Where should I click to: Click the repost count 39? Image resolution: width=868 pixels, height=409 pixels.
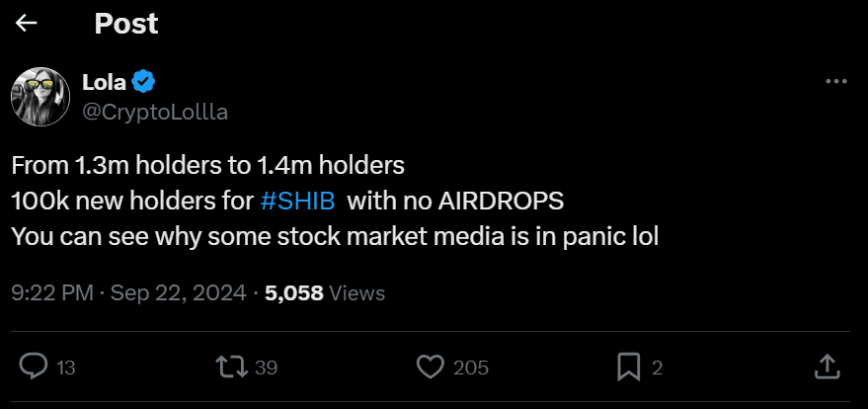tap(267, 368)
